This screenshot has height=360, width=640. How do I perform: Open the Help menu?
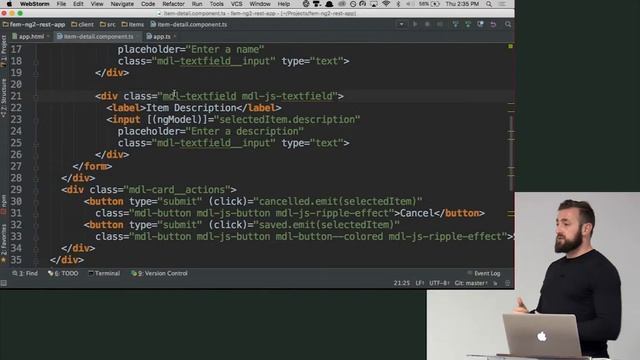pos(284,4)
